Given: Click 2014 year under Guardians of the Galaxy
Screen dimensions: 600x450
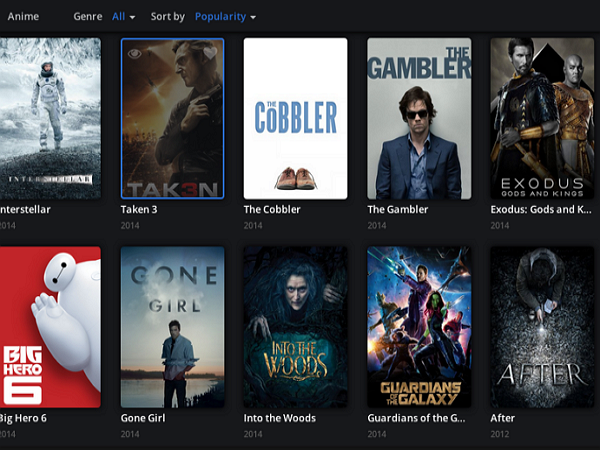Looking at the screenshot, I should click(377, 434).
